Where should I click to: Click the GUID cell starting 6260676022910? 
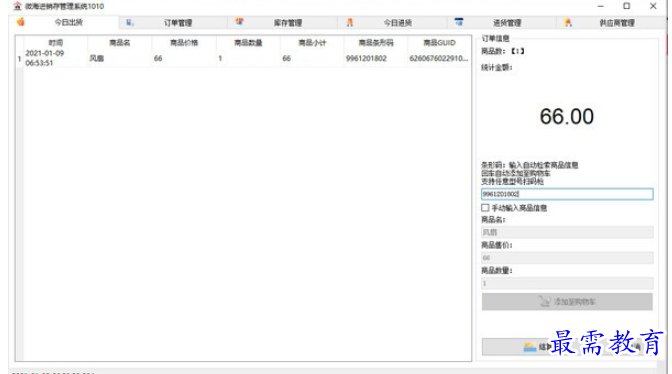coord(439,58)
